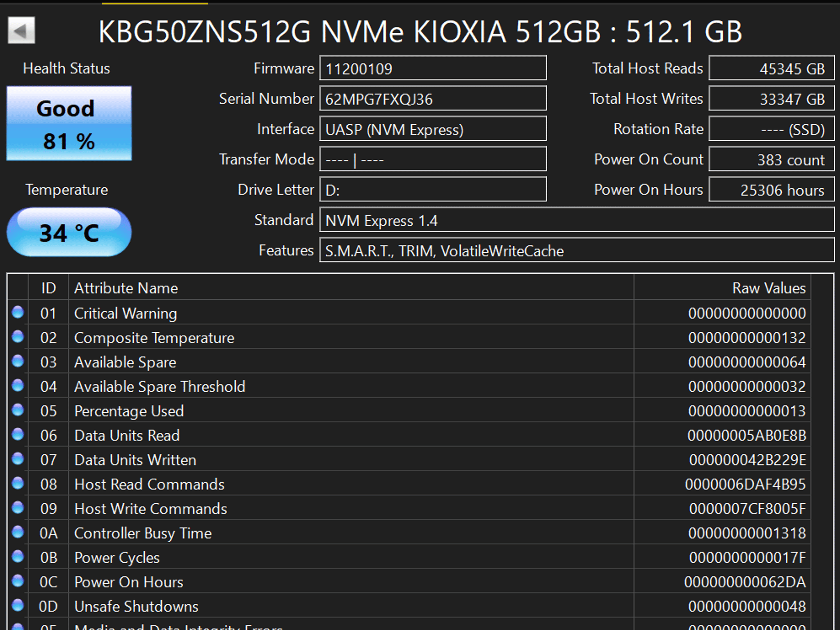
Task: Select the Unsafe Shutdowns attribute name
Action: [x=136, y=607]
